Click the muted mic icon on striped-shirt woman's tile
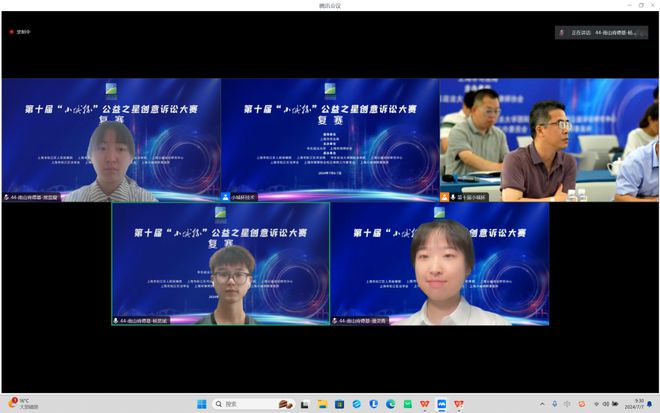 pyautogui.click(x=6, y=197)
